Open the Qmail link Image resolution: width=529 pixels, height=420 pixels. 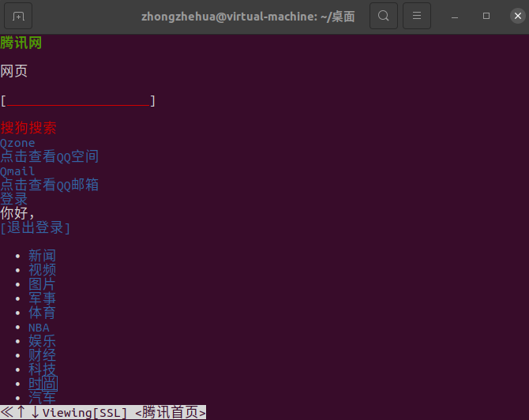(17, 171)
